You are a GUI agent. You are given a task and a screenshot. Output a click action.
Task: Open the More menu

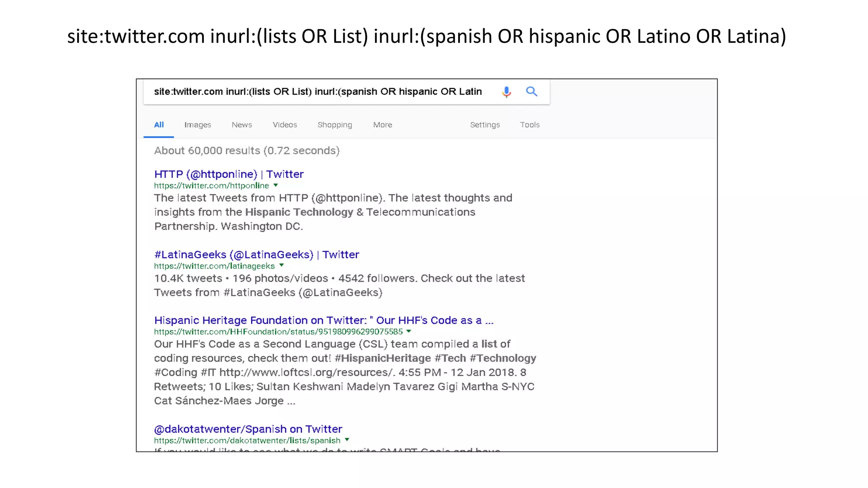(383, 125)
